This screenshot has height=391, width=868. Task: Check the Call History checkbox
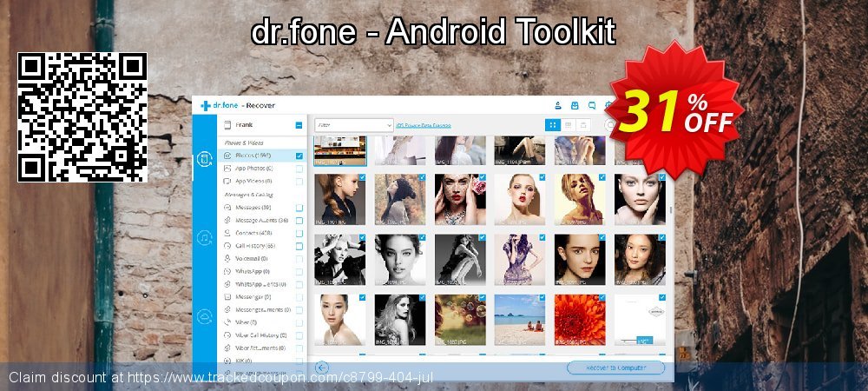tap(299, 246)
